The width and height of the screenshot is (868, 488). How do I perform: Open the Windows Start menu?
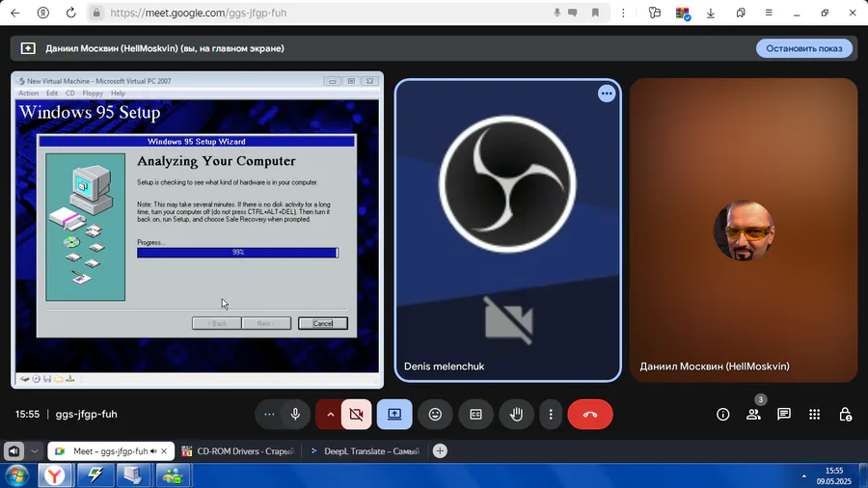click(x=16, y=475)
